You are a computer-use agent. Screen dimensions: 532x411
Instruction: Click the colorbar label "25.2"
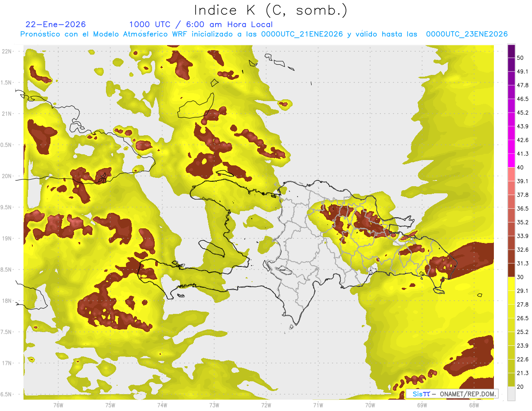(x=523, y=332)
